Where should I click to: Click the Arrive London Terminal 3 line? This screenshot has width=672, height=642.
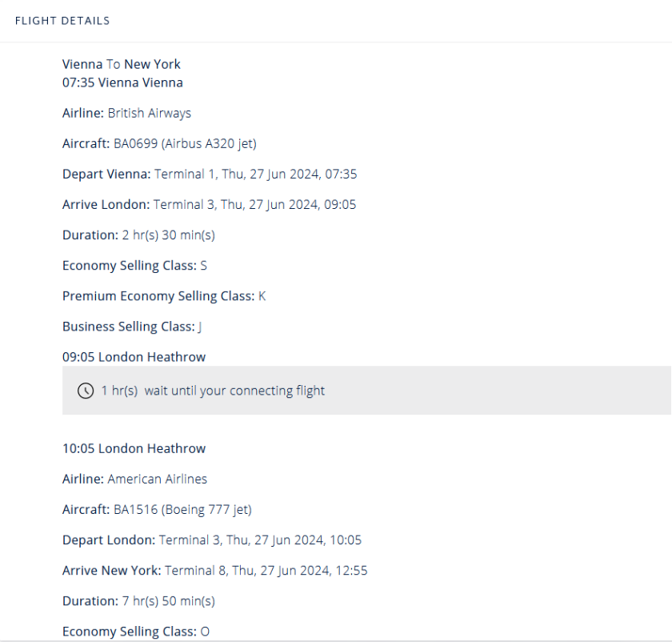pos(210,204)
